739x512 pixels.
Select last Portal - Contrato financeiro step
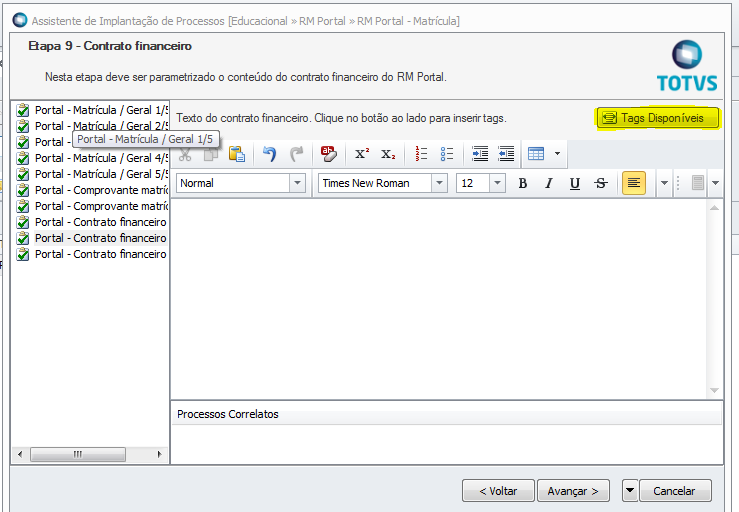click(x=101, y=254)
